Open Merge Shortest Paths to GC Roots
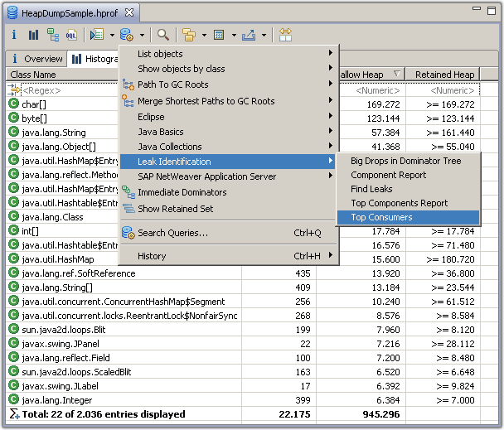 click(x=228, y=101)
